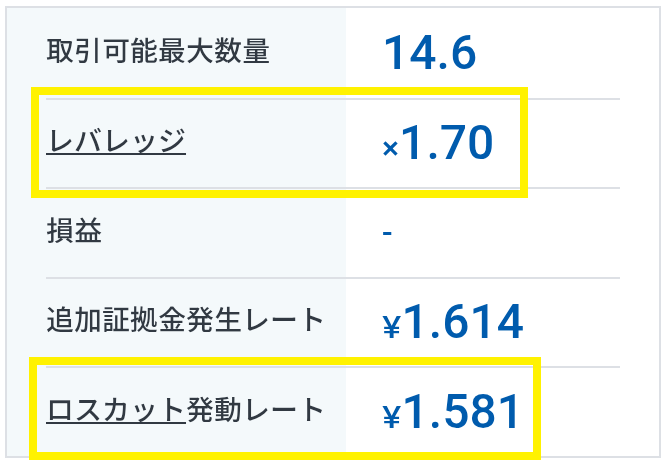Click the ¥1.581 loss-cut rate value
This screenshot has height=464, width=668.
point(452,412)
